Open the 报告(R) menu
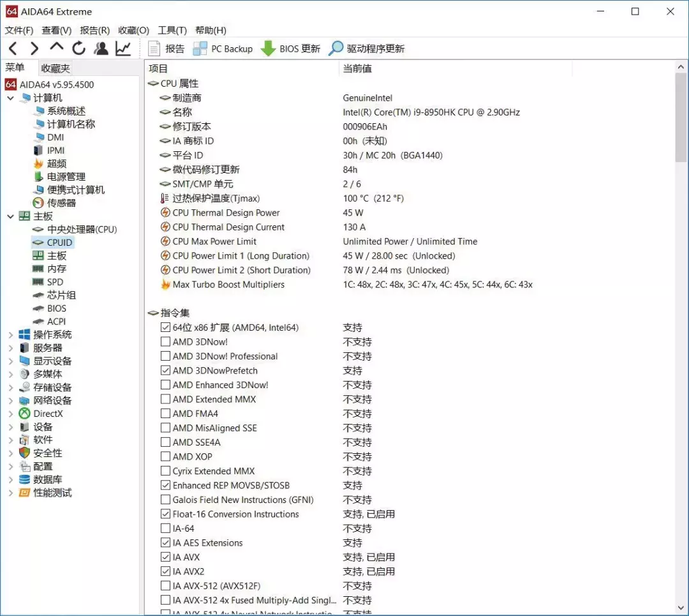This screenshot has width=689, height=616. point(94,31)
